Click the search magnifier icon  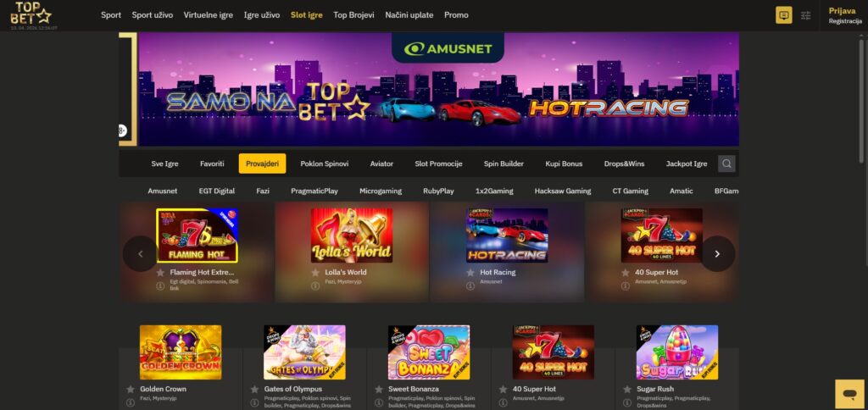point(726,163)
